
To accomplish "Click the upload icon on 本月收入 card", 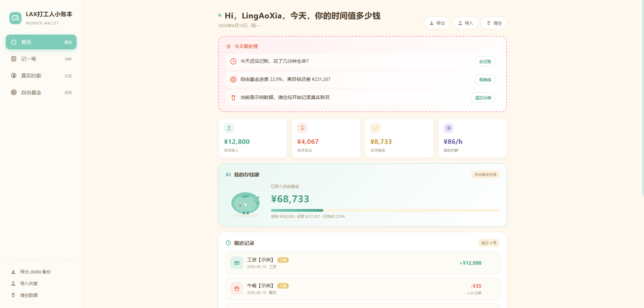I will click(229, 128).
